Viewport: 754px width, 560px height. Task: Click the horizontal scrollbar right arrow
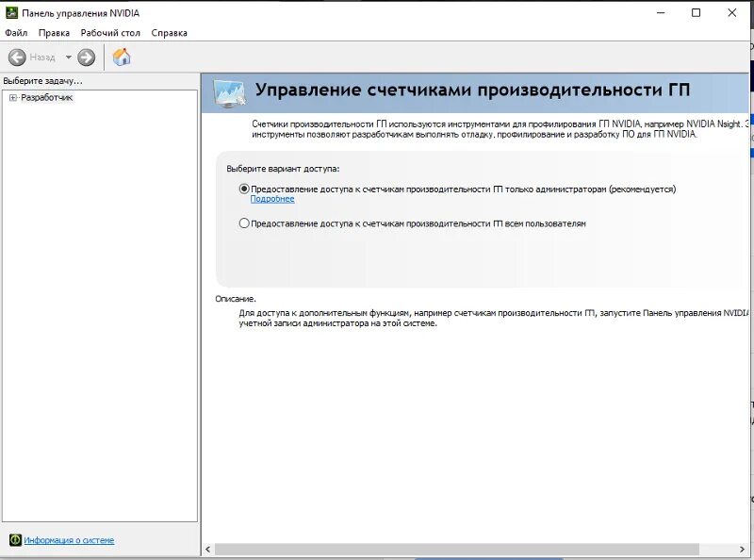tap(742, 549)
